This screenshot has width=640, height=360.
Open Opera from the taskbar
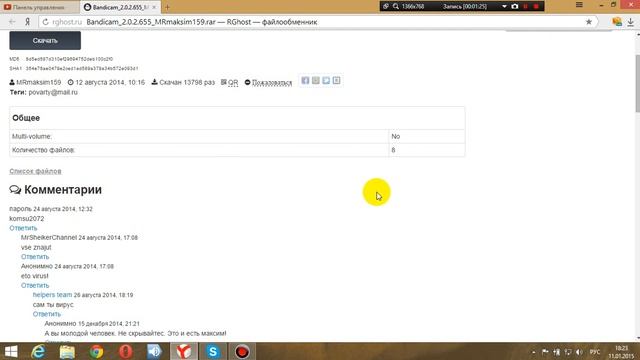pos(126,351)
